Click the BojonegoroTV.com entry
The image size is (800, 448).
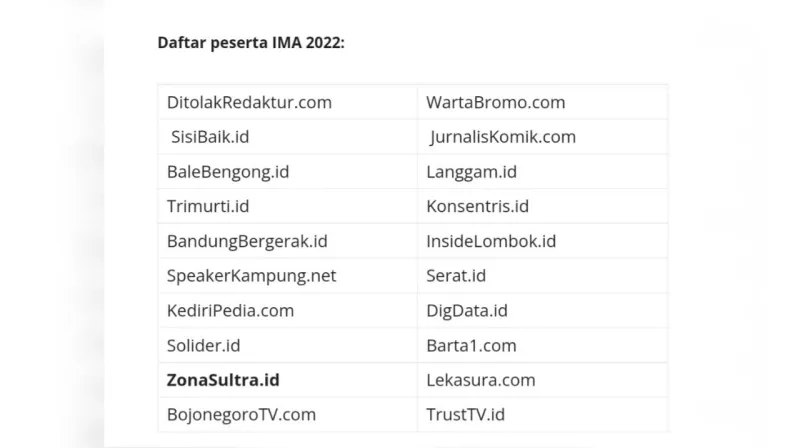point(241,414)
